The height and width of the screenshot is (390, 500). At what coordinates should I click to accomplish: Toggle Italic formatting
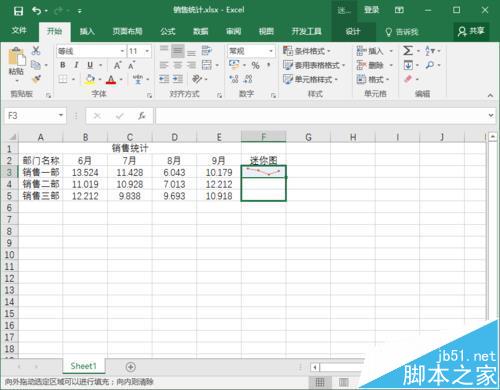(x=76, y=65)
